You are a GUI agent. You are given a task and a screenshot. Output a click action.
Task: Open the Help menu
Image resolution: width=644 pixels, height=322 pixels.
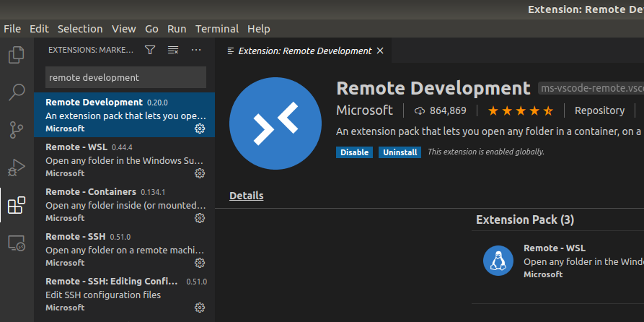click(259, 29)
